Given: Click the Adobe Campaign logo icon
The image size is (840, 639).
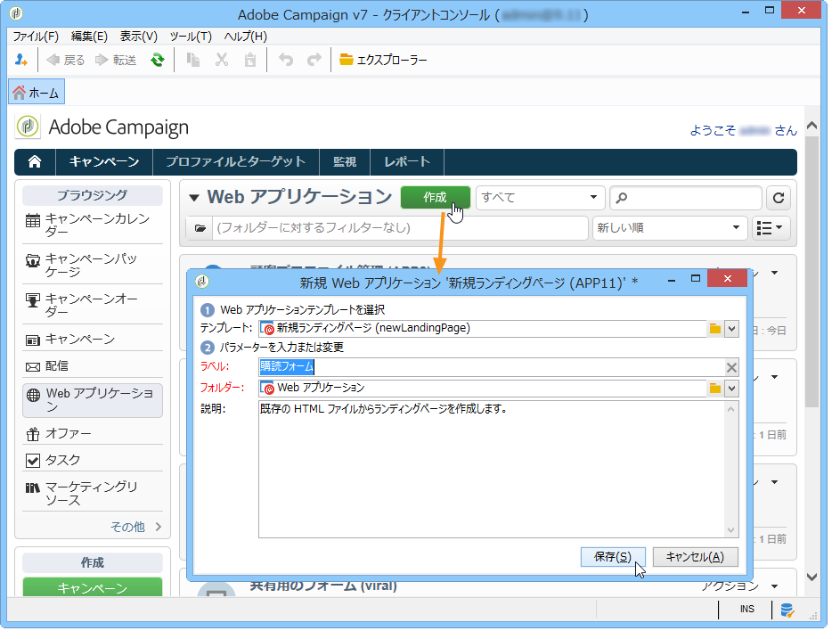Looking at the screenshot, I should pos(28,127).
